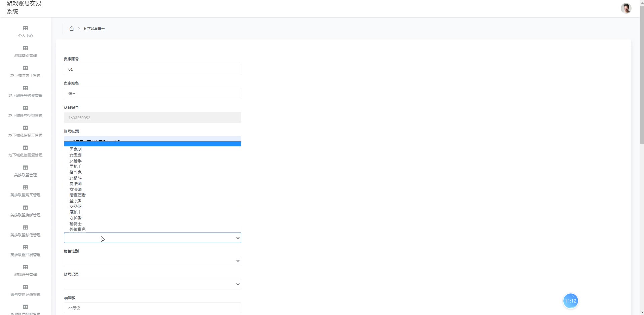644x315 pixels.
Task: Expand the 封号记录 dropdown
Action: [152, 284]
